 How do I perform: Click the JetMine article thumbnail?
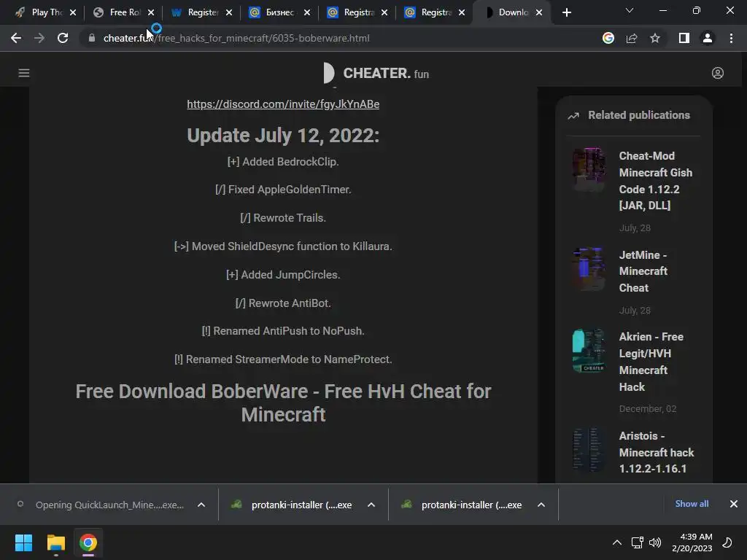click(x=589, y=268)
